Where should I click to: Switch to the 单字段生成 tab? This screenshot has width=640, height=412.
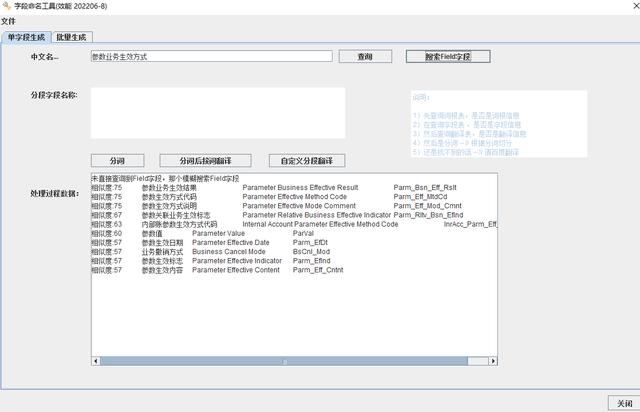click(27, 37)
